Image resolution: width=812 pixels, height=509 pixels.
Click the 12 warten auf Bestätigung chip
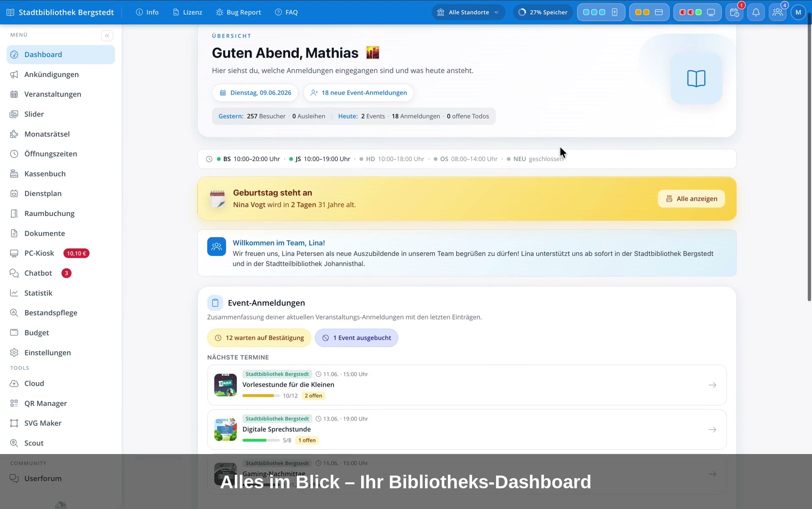tap(259, 338)
